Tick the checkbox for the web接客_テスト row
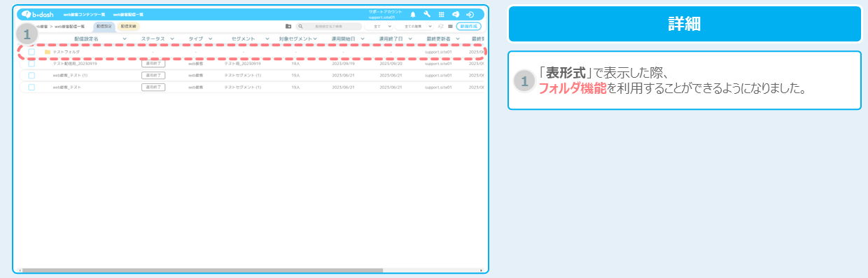Screen dimensions: 868x278 tap(31, 87)
